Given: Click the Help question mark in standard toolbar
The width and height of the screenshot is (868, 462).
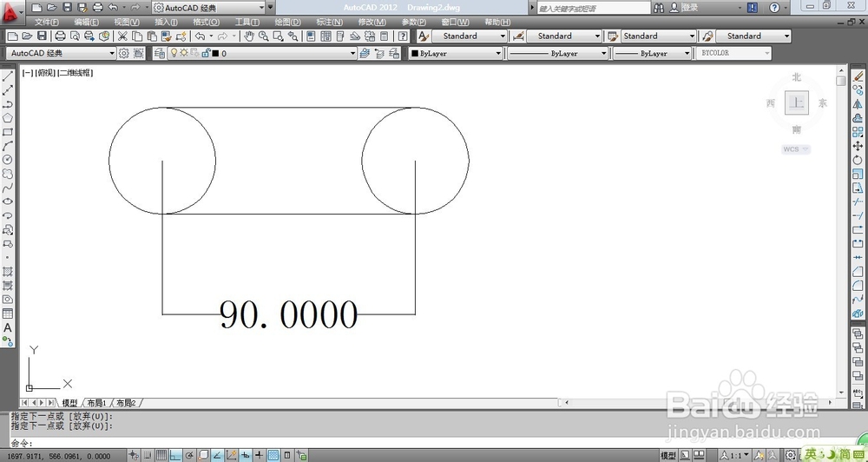Looking at the screenshot, I should point(403,36).
